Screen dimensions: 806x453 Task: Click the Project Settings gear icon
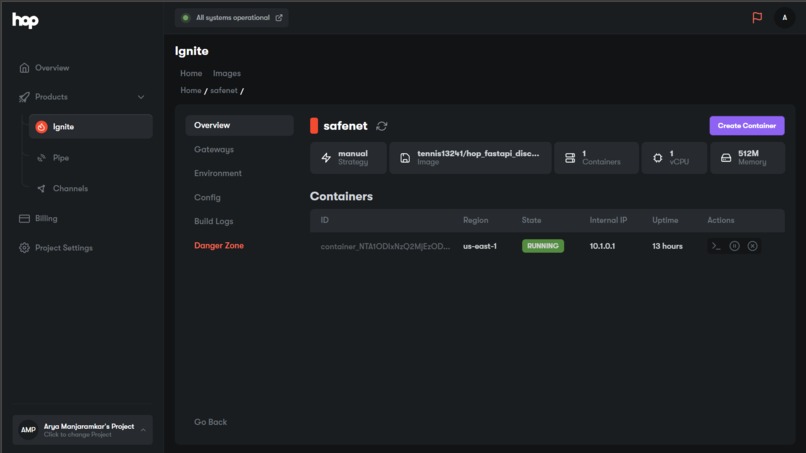point(24,248)
